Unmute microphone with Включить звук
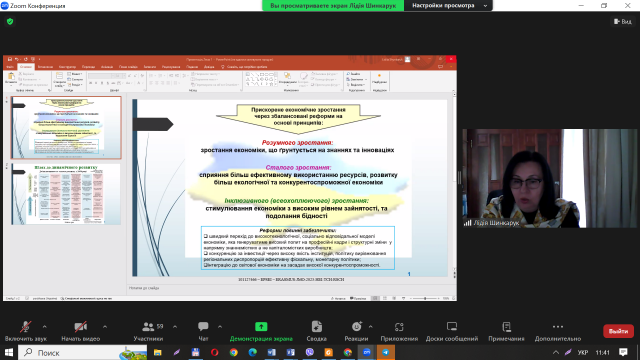 point(25,331)
